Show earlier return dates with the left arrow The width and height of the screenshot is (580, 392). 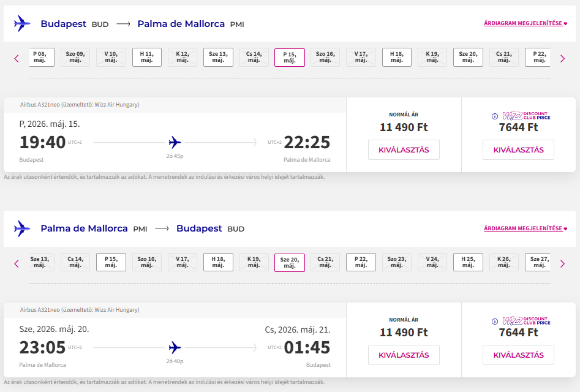[17, 263]
